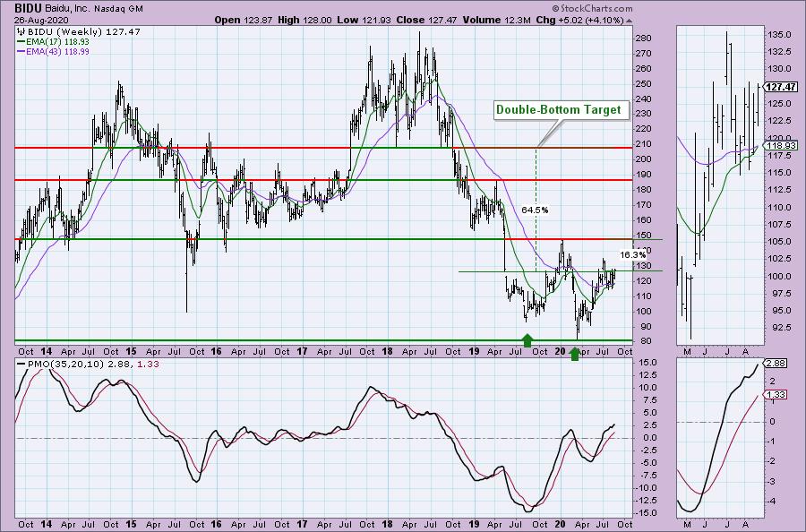Click the small up-triangle beside the change value
The height and width of the screenshot is (532, 806).
pyautogui.click(x=630, y=21)
